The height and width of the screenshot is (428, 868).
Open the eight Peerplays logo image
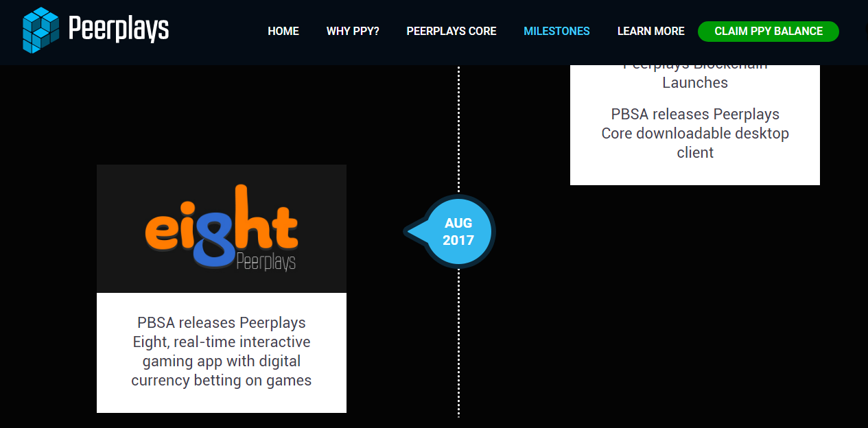pyautogui.click(x=222, y=228)
